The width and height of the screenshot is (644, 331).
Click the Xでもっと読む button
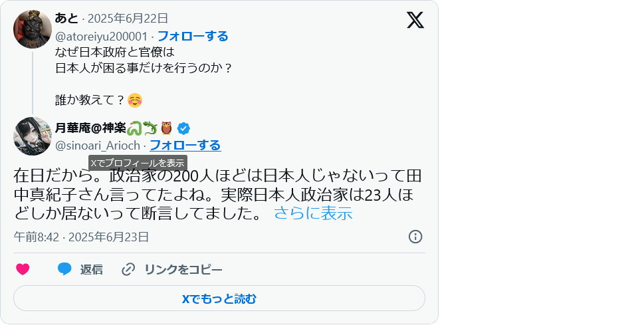pos(219,298)
